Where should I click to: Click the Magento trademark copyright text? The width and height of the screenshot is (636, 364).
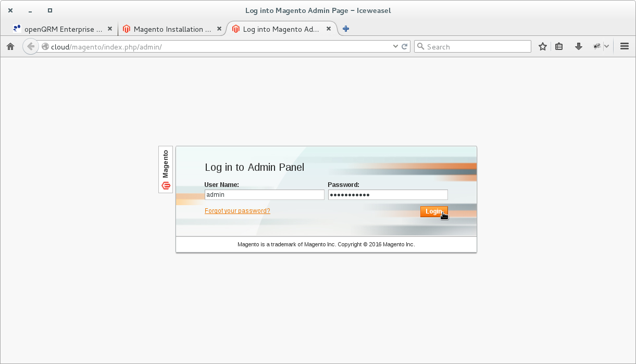[x=326, y=244]
